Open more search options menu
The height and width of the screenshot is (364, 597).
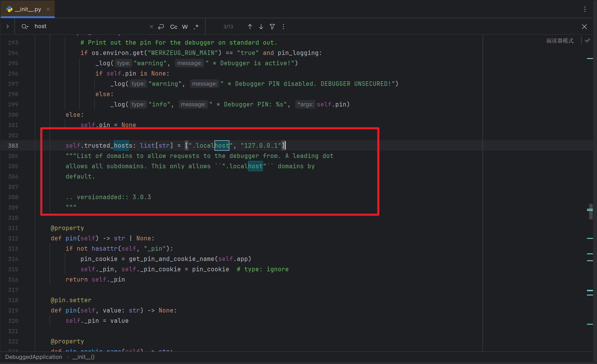[x=283, y=27]
